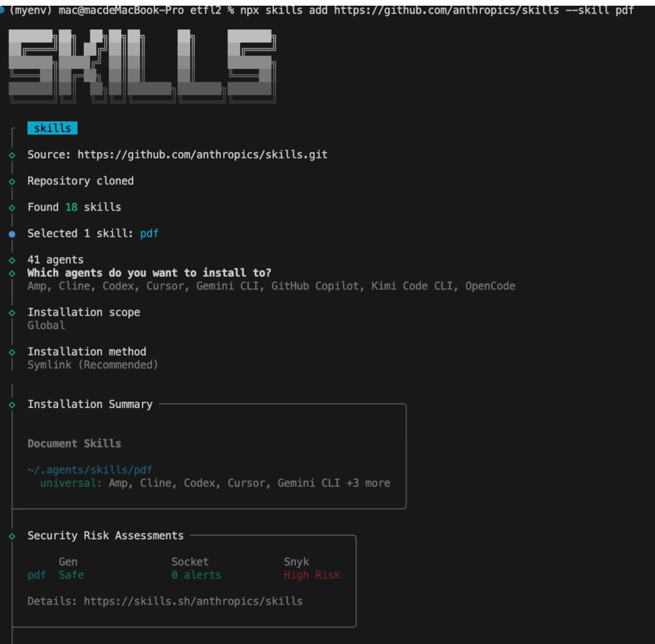
Task: Click the green diamond beside "Installation Summary"
Action: point(12,405)
